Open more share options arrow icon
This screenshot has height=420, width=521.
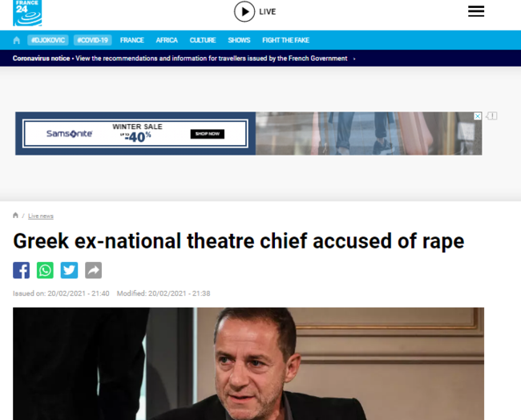(x=93, y=270)
